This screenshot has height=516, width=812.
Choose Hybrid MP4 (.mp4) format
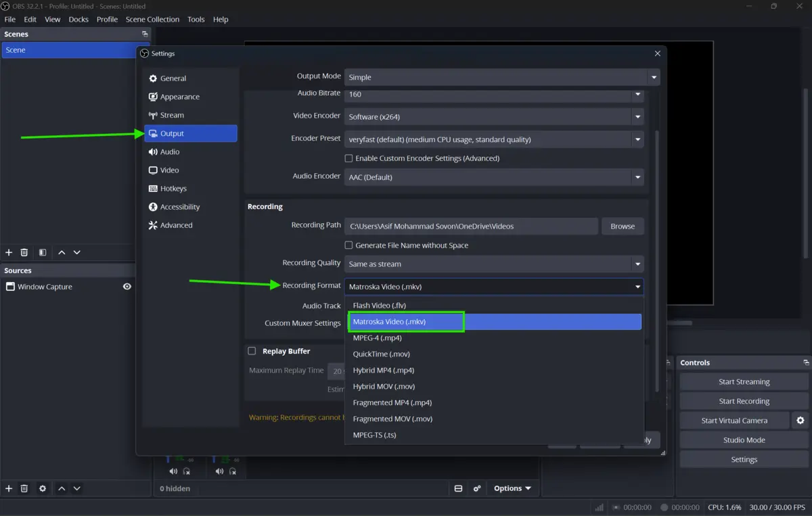[494, 371]
